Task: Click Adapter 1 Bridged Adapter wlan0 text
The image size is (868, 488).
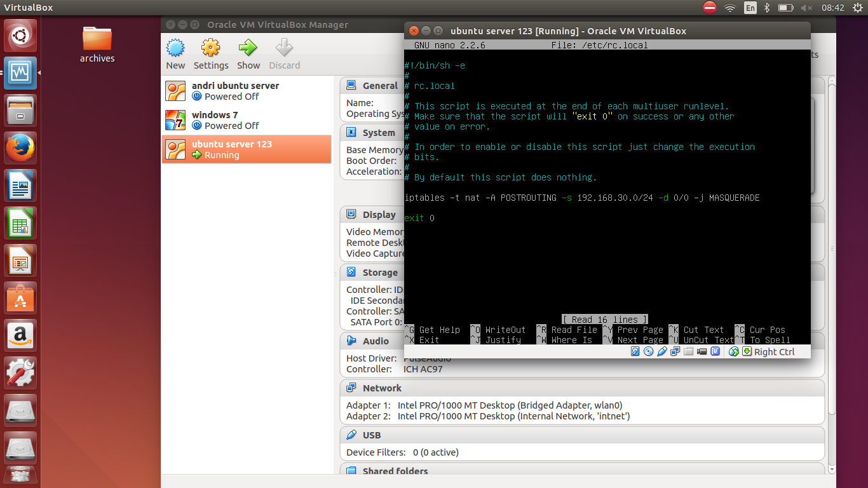Action: pos(484,405)
